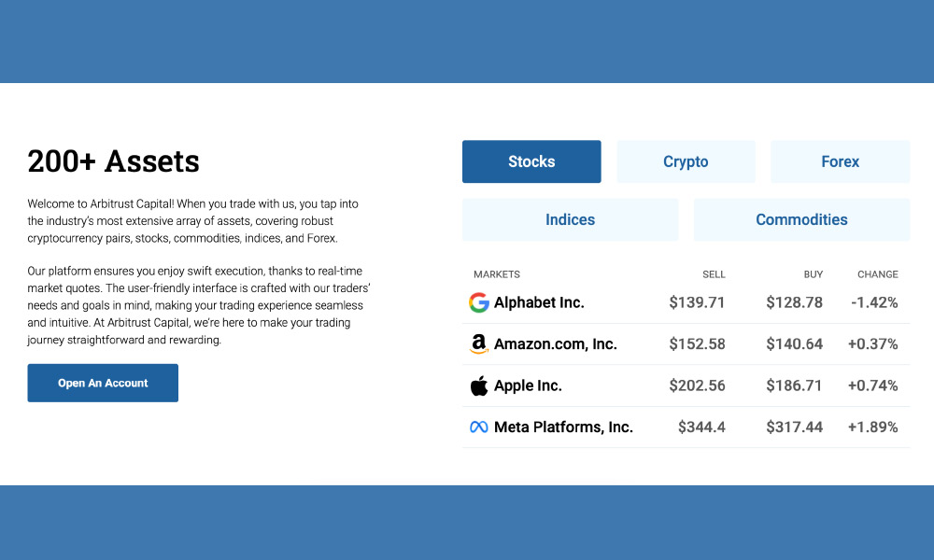Click the MARKETS column header
Image resolution: width=934 pixels, height=560 pixels.
pyautogui.click(x=496, y=273)
